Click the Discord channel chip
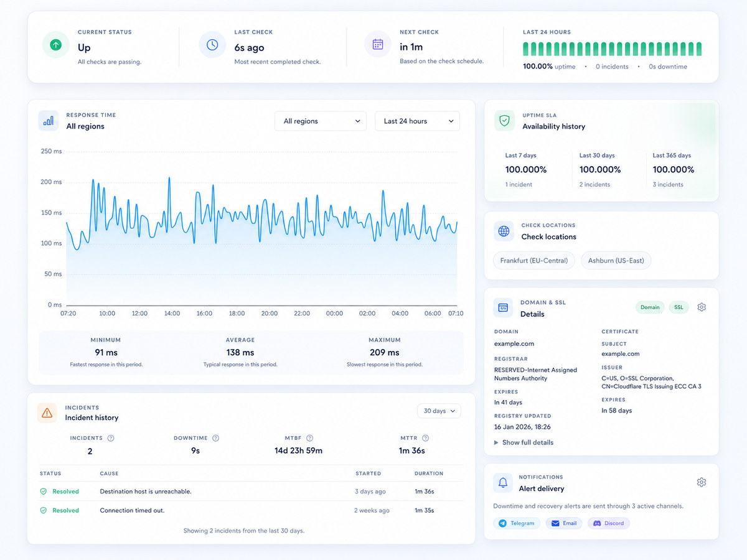Viewport: 747px width, 560px height. (x=608, y=523)
